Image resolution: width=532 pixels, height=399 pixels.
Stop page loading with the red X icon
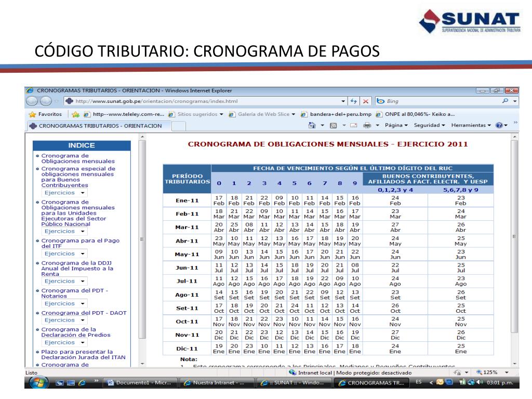click(365, 101)
